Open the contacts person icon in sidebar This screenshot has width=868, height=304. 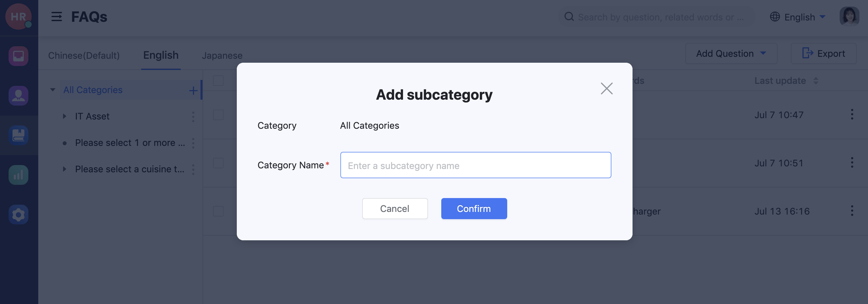coord(18,96)
